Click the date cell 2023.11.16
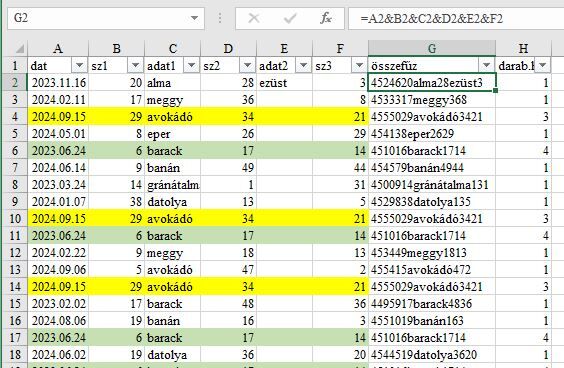 [58, 83]
